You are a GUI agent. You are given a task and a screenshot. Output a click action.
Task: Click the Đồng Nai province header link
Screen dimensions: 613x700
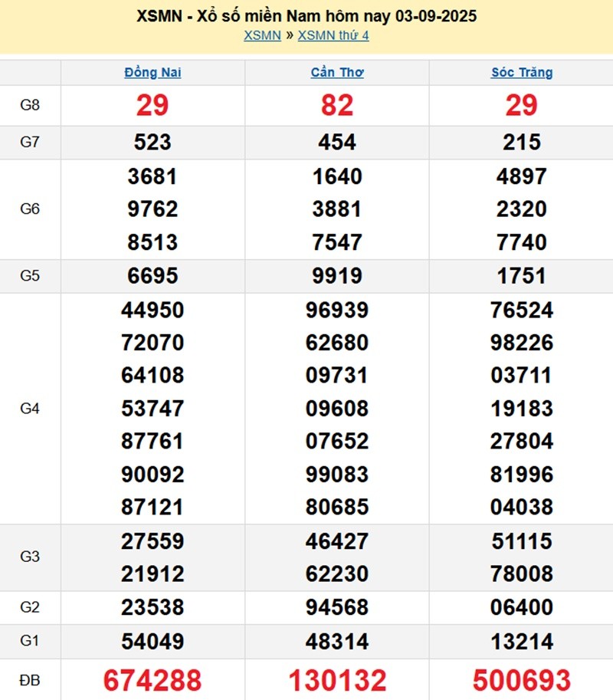pos(152,73)
